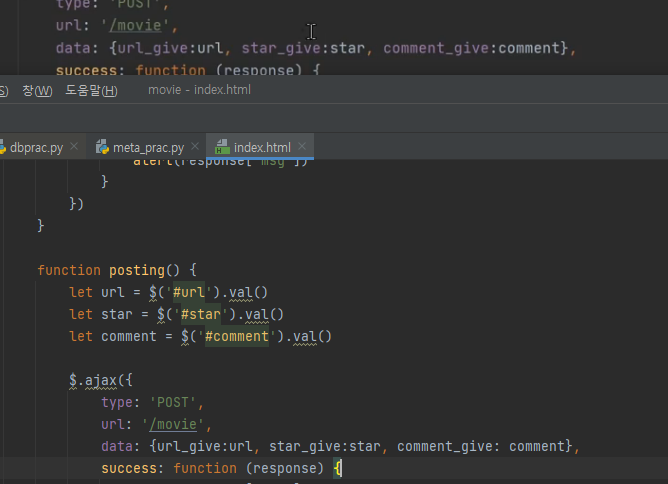Click the 'POST' type value in lower editor
This screenshot has height=484, width=668.
point(173,403)
